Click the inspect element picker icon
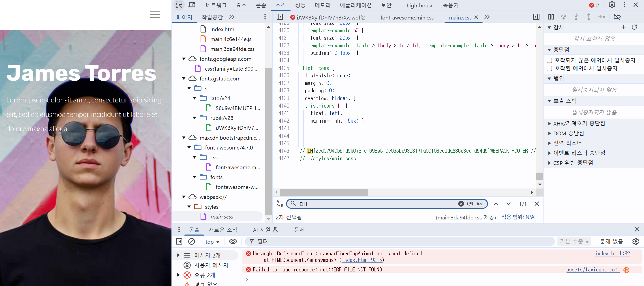 (179, 5)
